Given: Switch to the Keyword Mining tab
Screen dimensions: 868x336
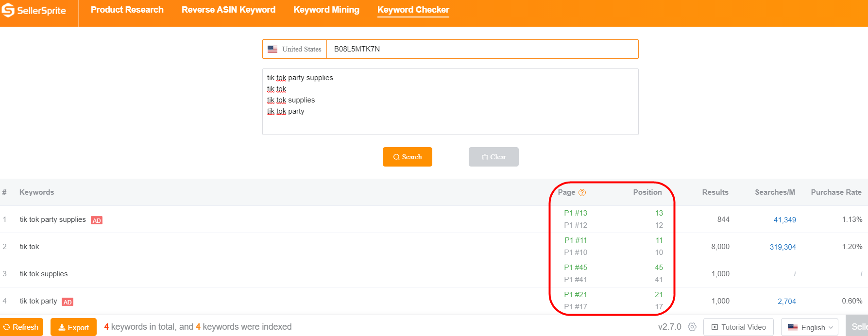Looking at the screenshot, I should pyautogui.click(x=326, y=10).
